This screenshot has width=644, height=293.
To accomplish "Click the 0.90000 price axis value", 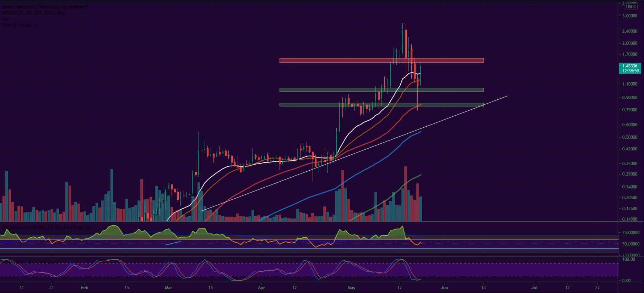I will [x=629, y=98].
